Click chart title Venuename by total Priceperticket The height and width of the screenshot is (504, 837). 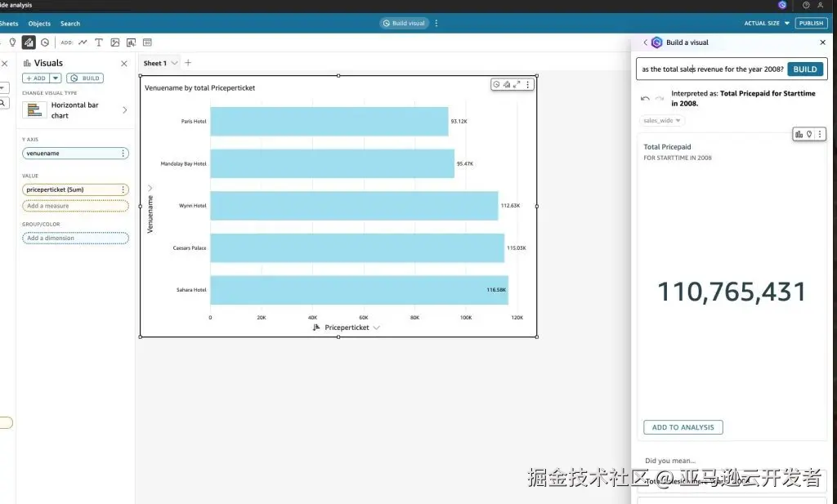tap(199, 88)
